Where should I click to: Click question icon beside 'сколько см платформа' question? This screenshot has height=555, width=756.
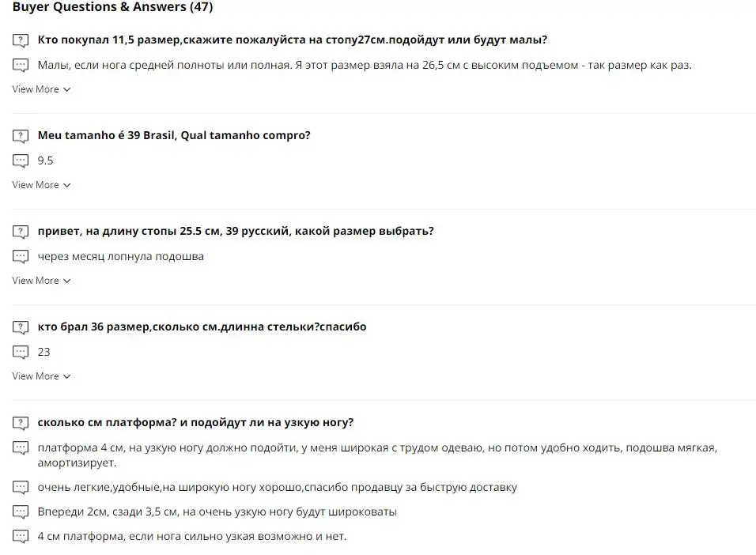21,423
